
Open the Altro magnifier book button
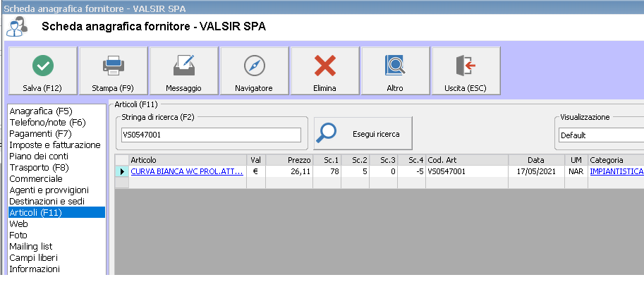(396, 70)
